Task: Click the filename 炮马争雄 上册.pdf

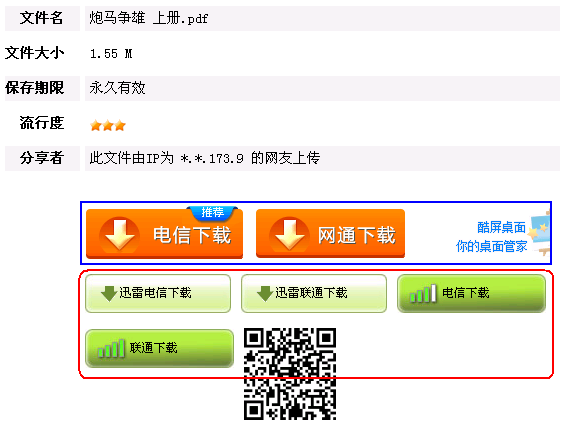Action: click(x=149, y=18)
